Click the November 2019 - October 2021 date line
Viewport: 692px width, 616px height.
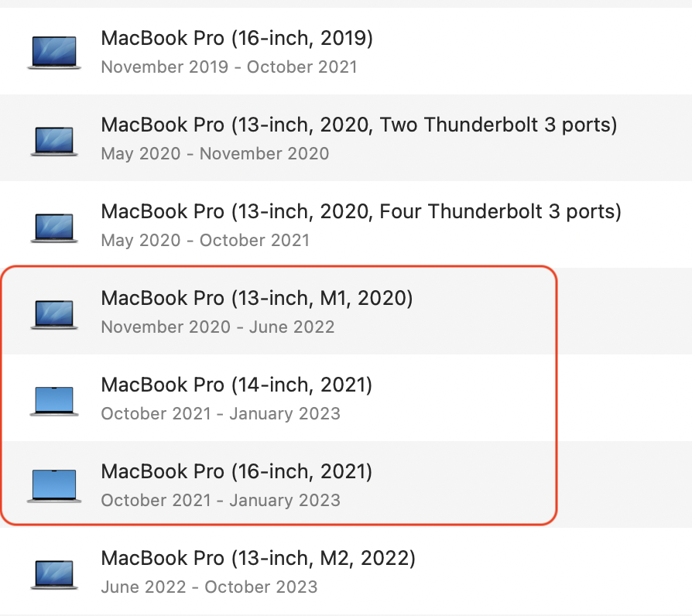(x=229, y=67)
